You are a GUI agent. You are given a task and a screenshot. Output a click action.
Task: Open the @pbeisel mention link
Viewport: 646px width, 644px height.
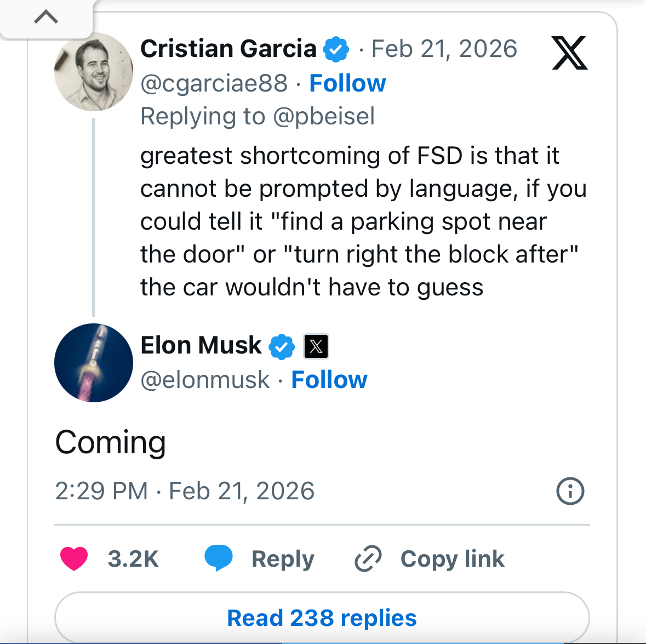tap(324, 116)
